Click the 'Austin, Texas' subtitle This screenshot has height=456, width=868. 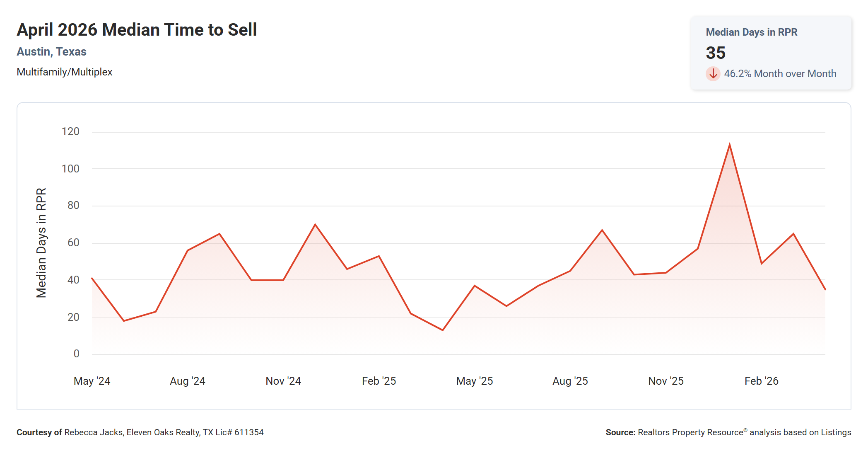click(51, 52)
